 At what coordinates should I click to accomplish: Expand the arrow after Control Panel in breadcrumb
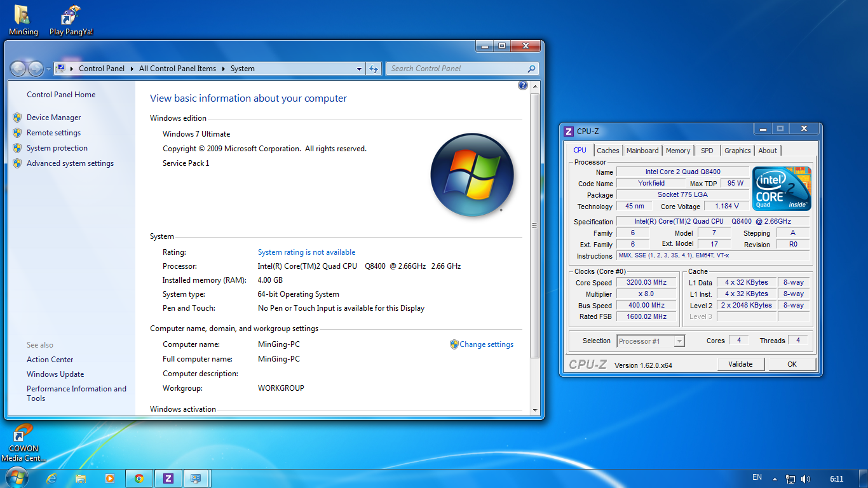(132, 69)
